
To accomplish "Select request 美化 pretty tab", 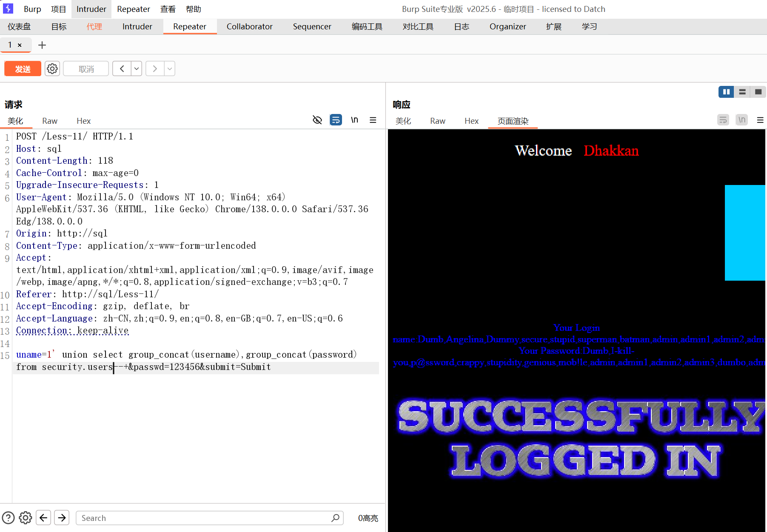I will tap(15, 121).
